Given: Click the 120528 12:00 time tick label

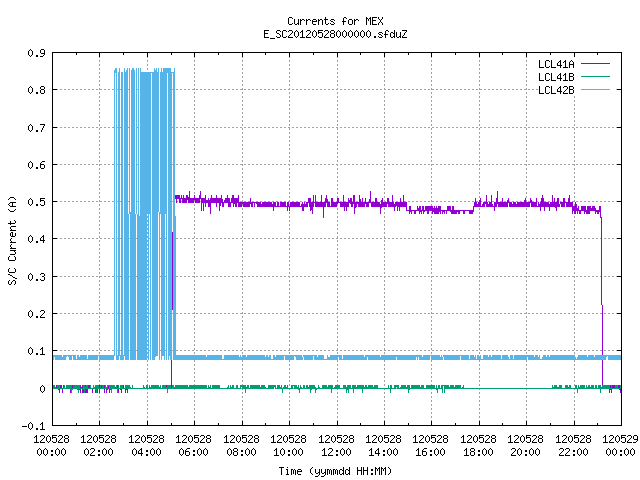Looking at the screenshot, I should point(336,446).
